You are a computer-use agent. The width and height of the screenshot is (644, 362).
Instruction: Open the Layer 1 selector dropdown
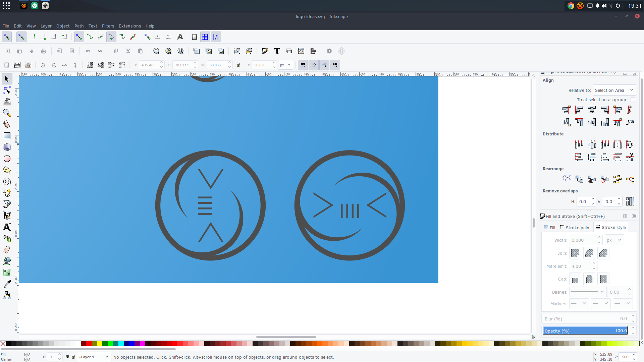point(94,357)
